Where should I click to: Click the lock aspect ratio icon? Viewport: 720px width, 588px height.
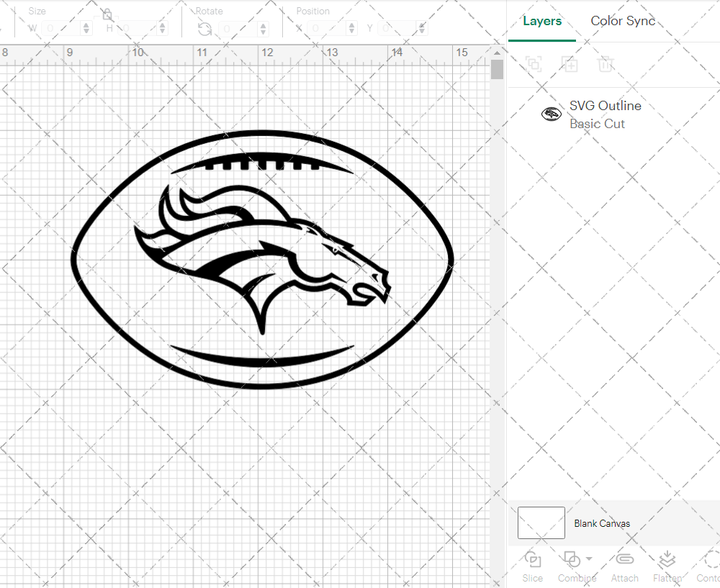point(107,14)
